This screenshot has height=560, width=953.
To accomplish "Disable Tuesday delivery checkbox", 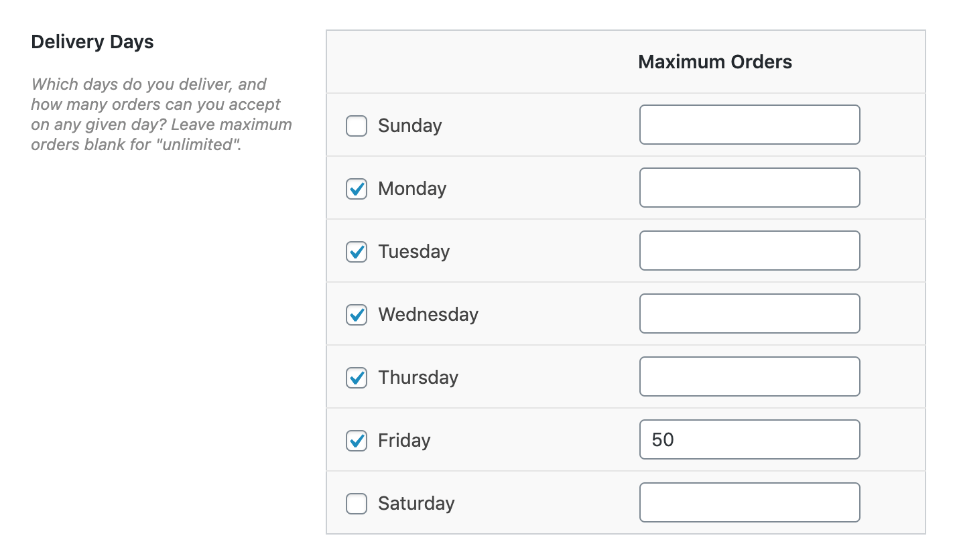I will (357, 252).
